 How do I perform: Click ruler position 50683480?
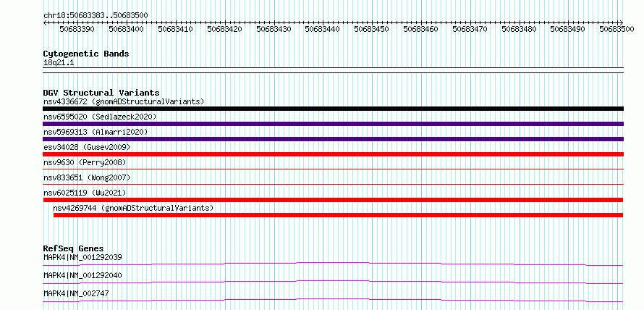(x=519, y=29)
